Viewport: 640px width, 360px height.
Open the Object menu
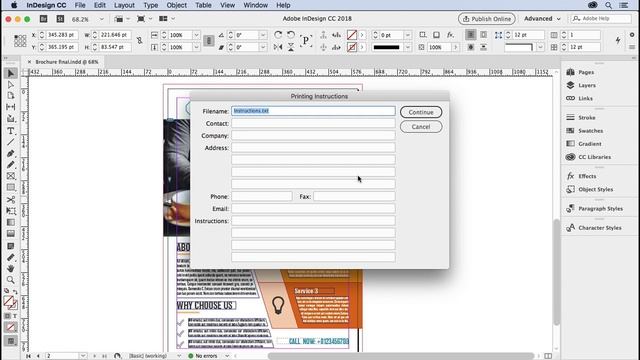(176, 5)
